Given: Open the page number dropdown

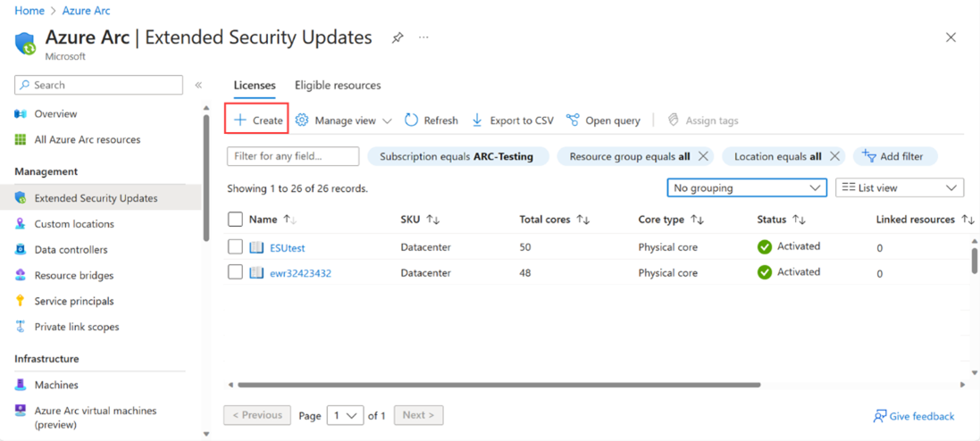Looking at the screenshot, I should point(345,415).
